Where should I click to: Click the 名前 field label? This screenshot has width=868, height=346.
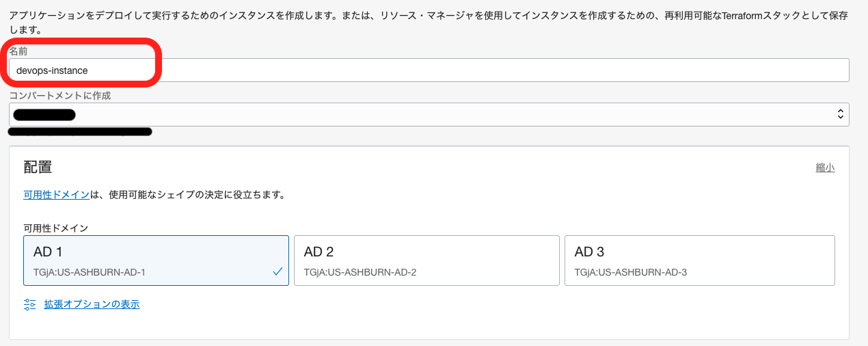[x=18, y=51]
